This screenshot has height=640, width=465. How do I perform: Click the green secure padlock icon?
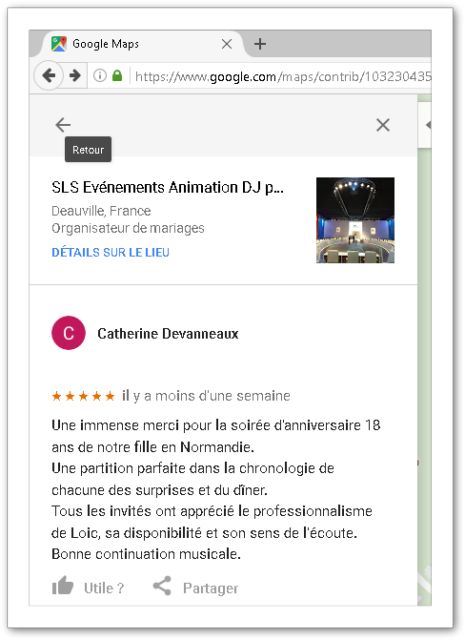(117, 76)
